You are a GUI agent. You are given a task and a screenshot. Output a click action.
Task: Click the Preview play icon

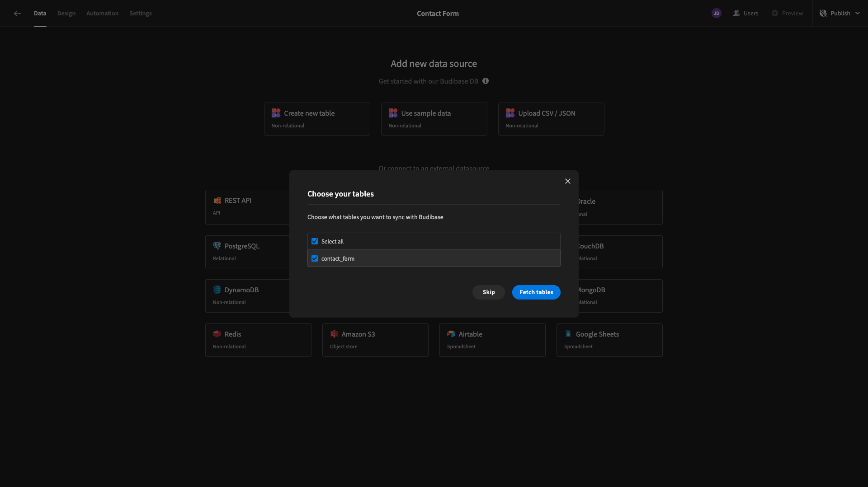(x=775, y=14)
